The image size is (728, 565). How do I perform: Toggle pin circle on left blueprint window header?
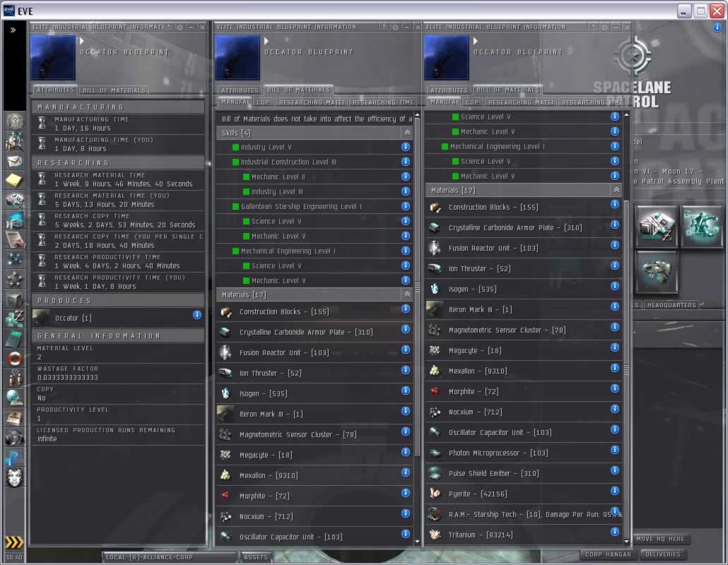coord(180,27)
